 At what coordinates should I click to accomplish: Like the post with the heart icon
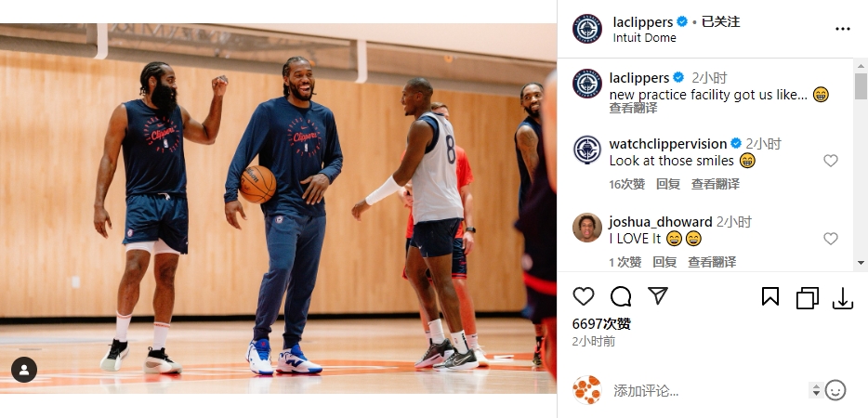click(583, 296)
